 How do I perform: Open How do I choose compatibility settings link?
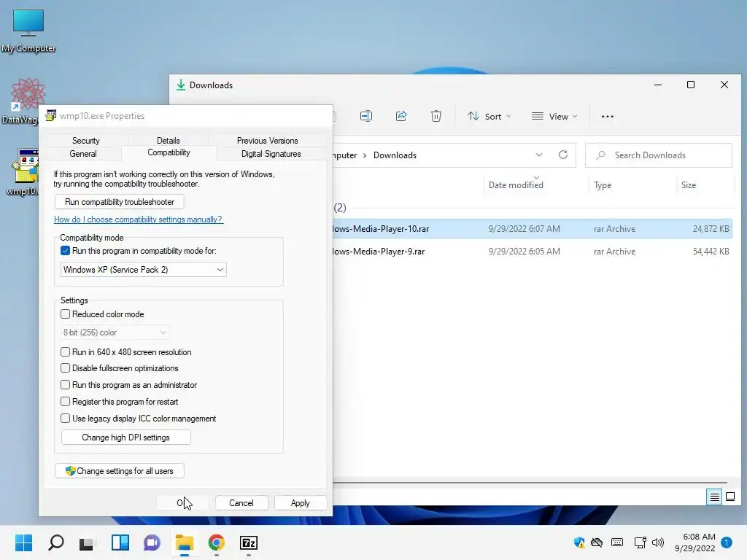(x=138, y=219)
